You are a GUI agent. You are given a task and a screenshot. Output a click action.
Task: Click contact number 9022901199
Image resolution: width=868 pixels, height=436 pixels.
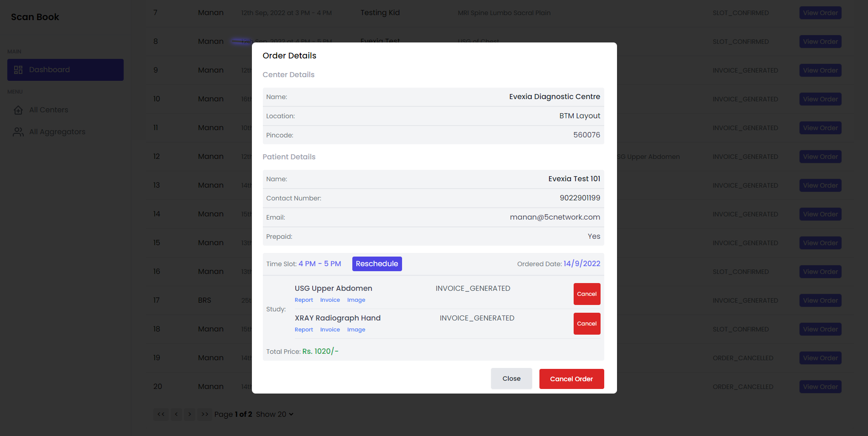580,198
